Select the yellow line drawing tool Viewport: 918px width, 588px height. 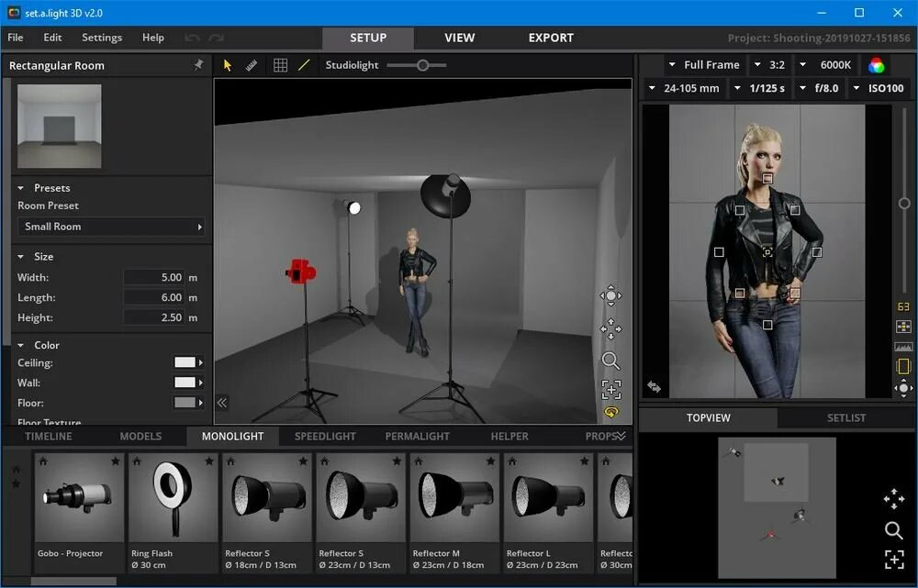coord(304,65)
